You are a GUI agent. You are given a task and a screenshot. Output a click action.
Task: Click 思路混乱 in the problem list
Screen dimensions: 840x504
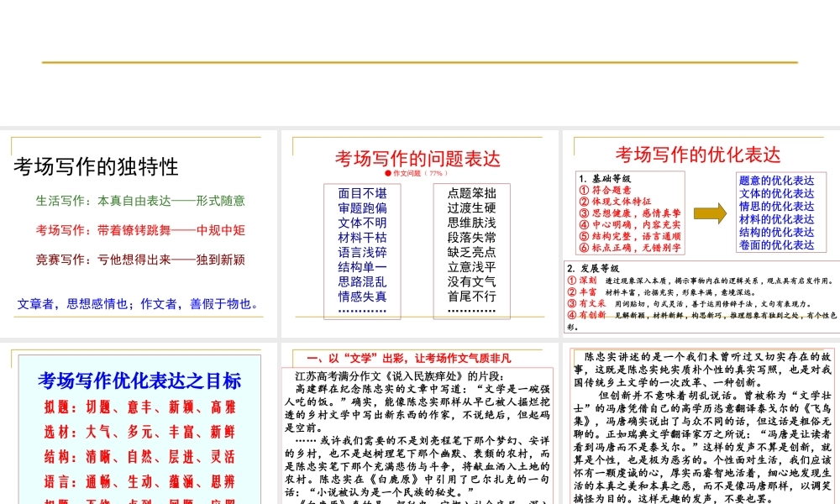(x=362, y=281)
